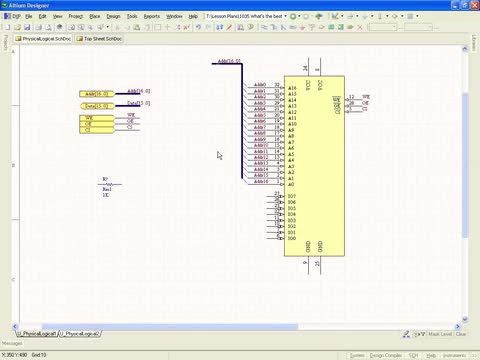This screenshot has height=360, width=480.
Task: Select U_PhysicalLogical1 sheet tab at bottom
Action: click(37, 333)
